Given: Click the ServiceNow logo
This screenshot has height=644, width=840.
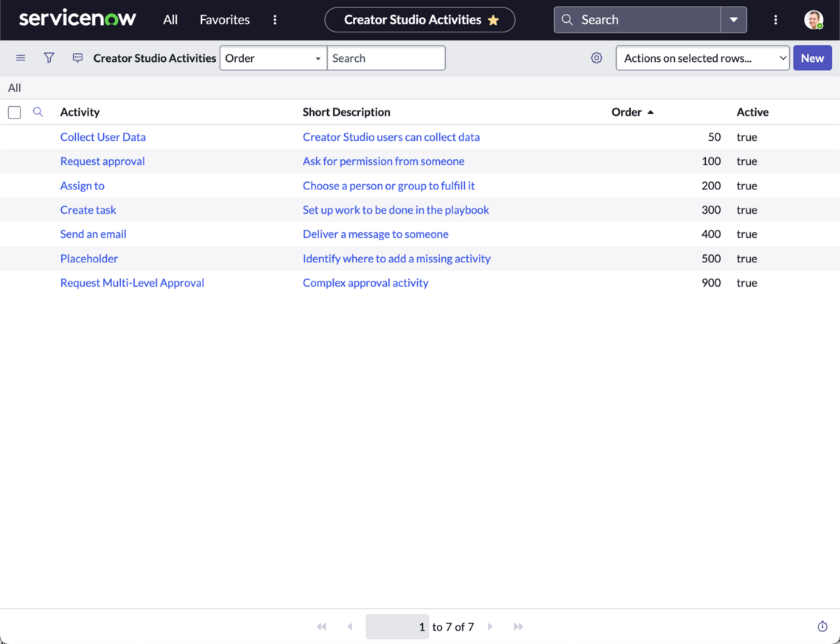Looking at the screenshot, I should click(77, 18).
